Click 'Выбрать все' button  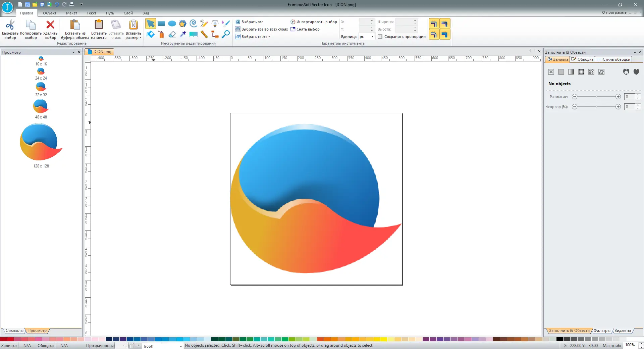(250, 22)
